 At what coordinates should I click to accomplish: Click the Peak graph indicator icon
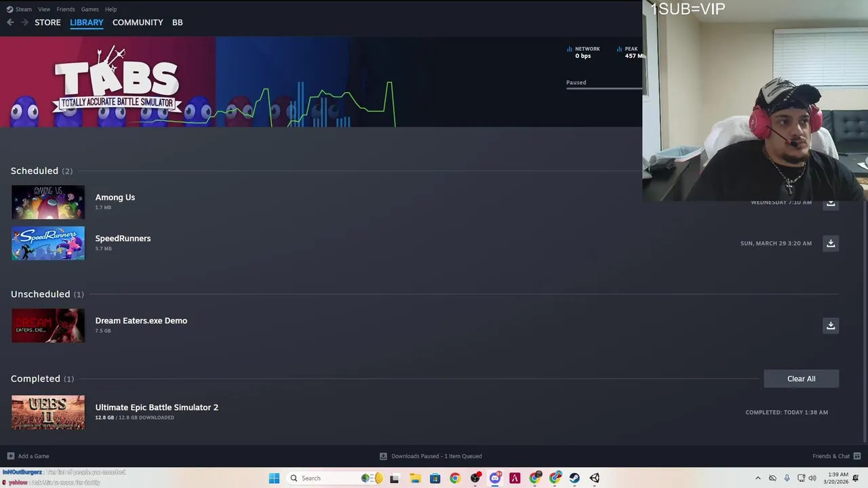click(620, 49)
